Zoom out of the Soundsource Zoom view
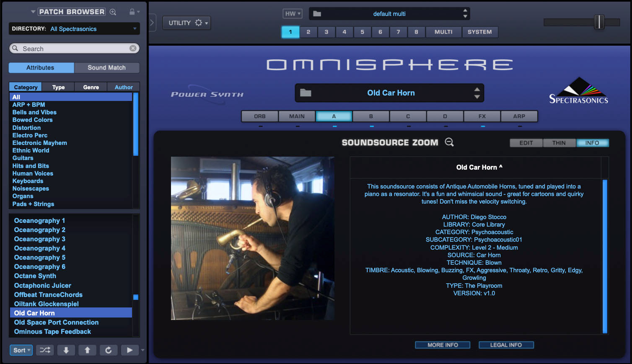This screenshot has width=632, height=364. pos(449,142)
